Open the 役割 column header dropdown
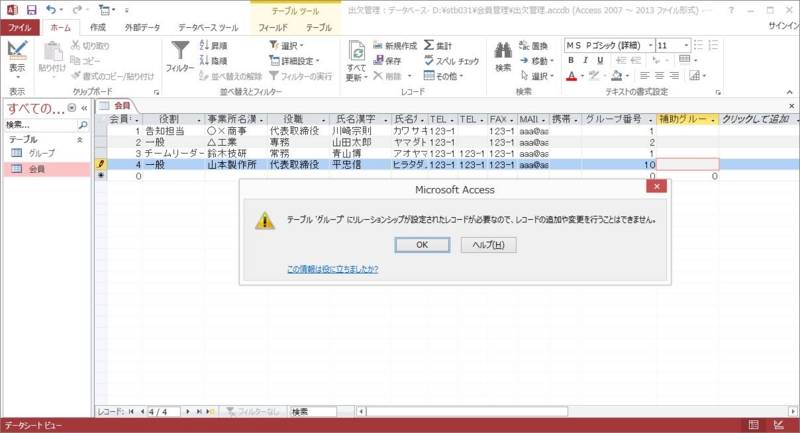This screenshot has width=800, height=433. [199, 120]
